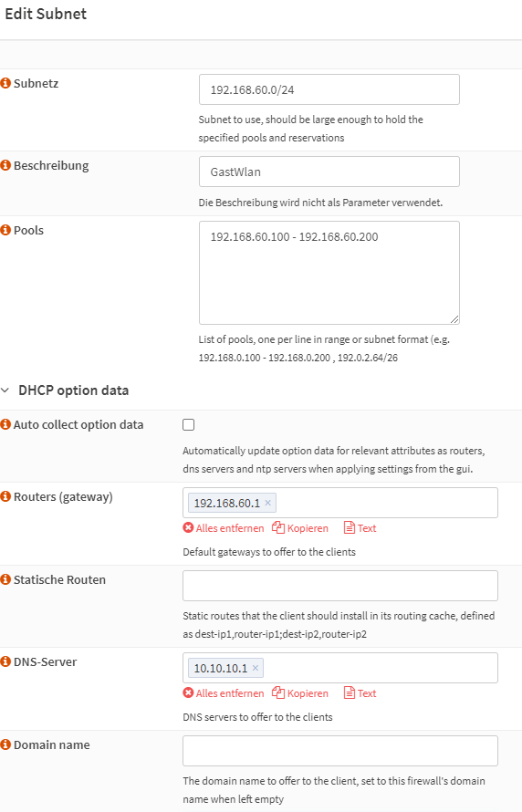Click the Beschreibung field containing GastWlan

pos(329,172)
